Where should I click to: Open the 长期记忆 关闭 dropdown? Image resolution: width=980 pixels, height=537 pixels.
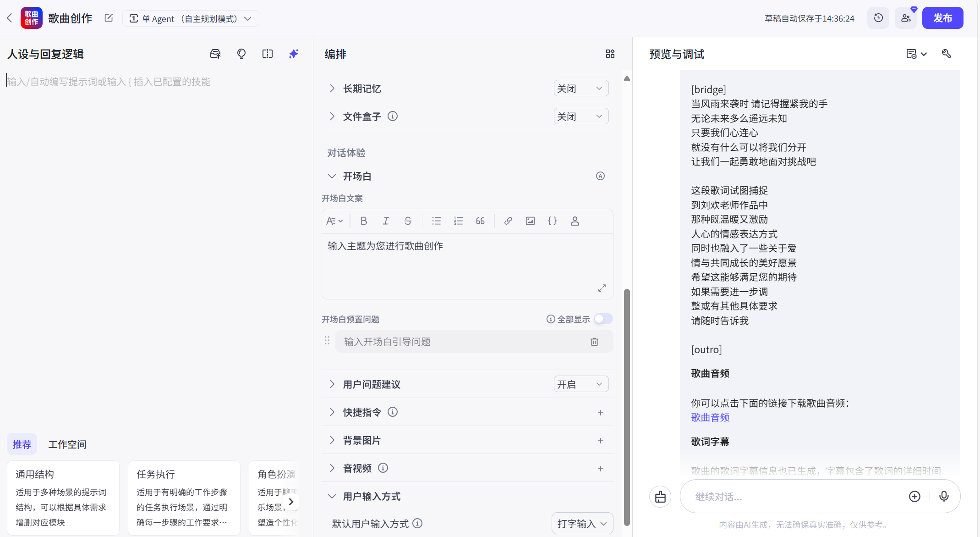(580, 89)
